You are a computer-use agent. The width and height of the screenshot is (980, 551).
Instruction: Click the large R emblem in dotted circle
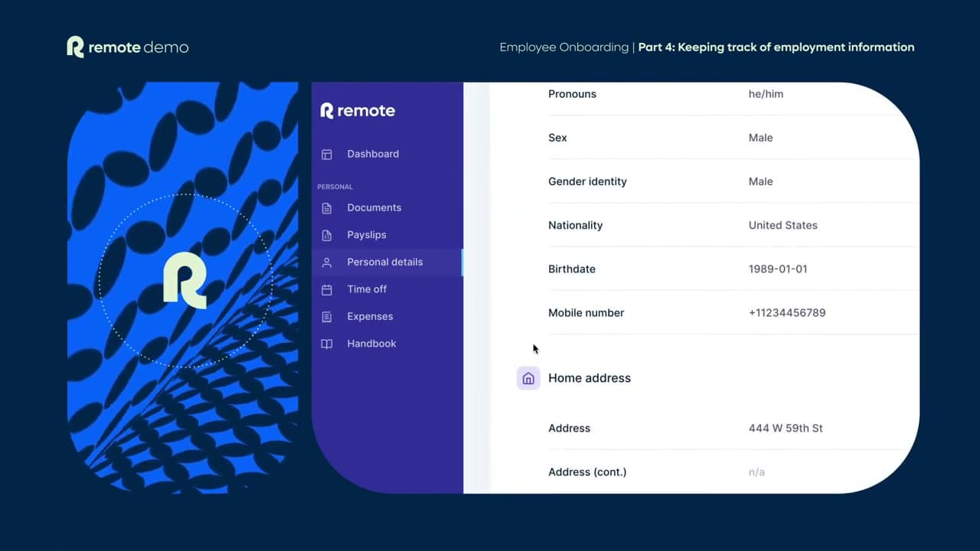[x=185, y=281]
